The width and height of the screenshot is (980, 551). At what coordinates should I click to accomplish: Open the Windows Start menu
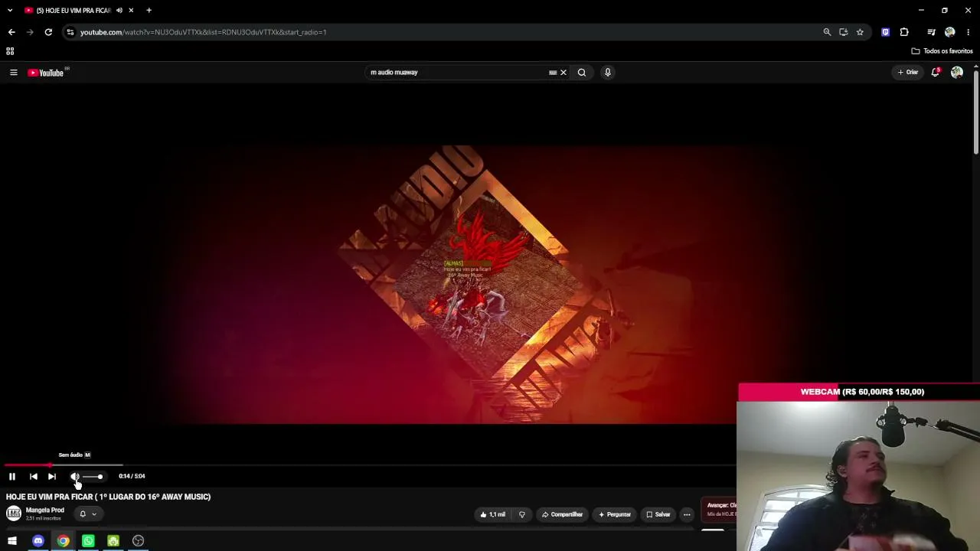(x=12, y=541)
